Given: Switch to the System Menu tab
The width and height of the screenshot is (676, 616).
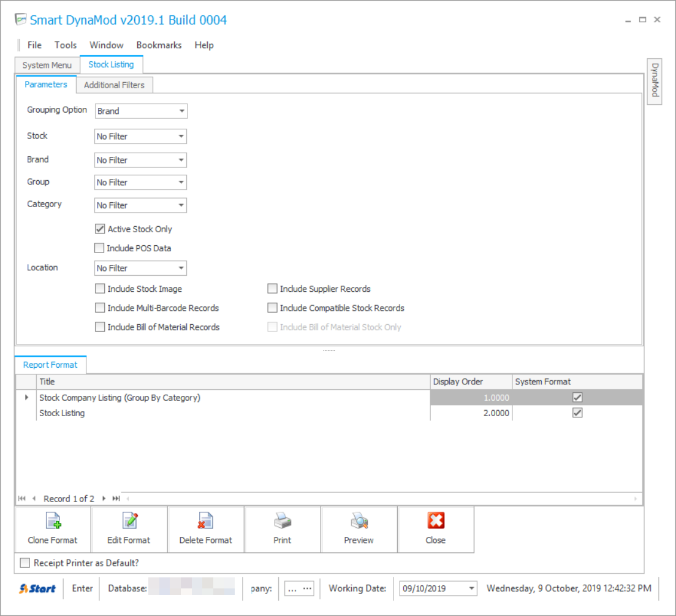Looking at the screenshot, I should (x=47, y=65).
